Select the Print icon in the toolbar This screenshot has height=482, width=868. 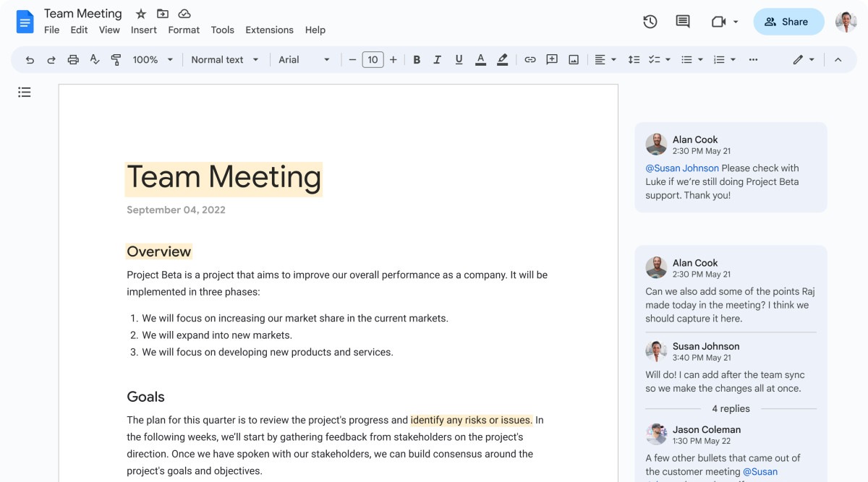73,59
